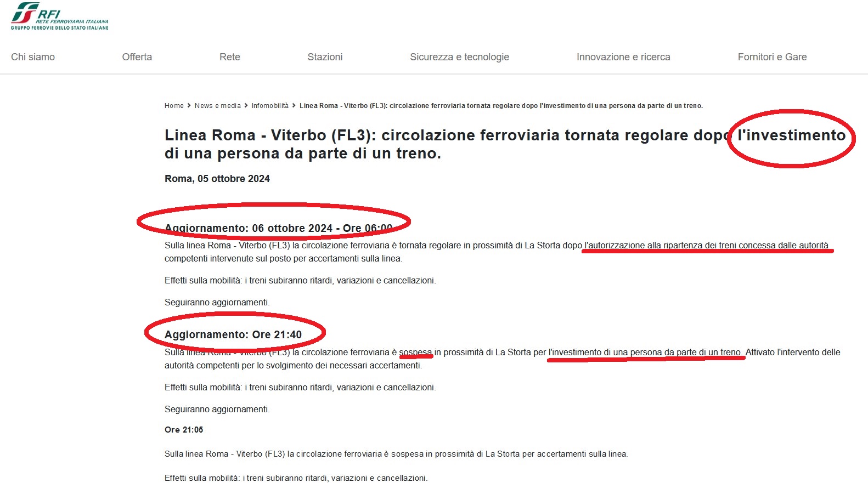This screenshot has height=483, width=868.
Task: Click the chevron right after News e media
Action: (x=246, y=106)
